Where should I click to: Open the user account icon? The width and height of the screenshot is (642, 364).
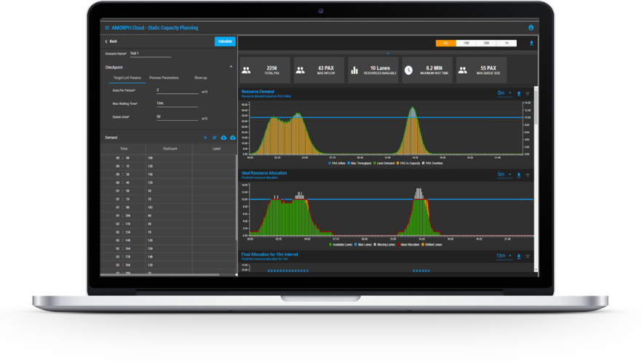(x=531, y=28)
